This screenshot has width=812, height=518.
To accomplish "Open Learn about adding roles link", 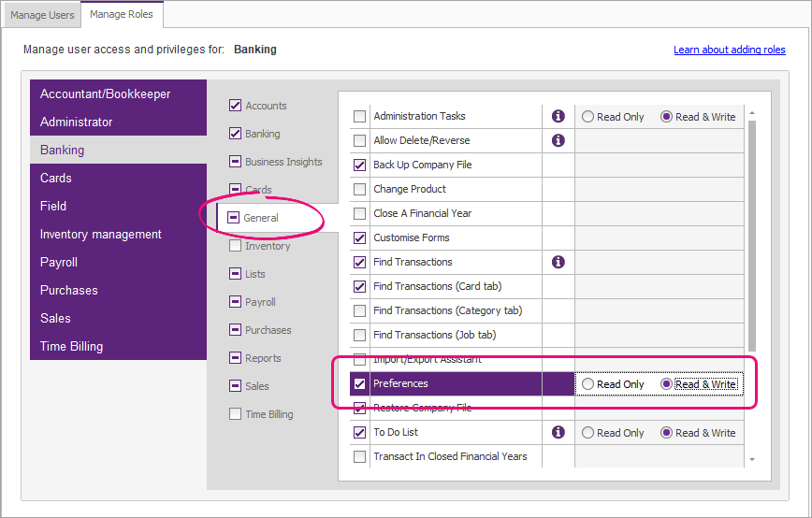I will [729, 50].
